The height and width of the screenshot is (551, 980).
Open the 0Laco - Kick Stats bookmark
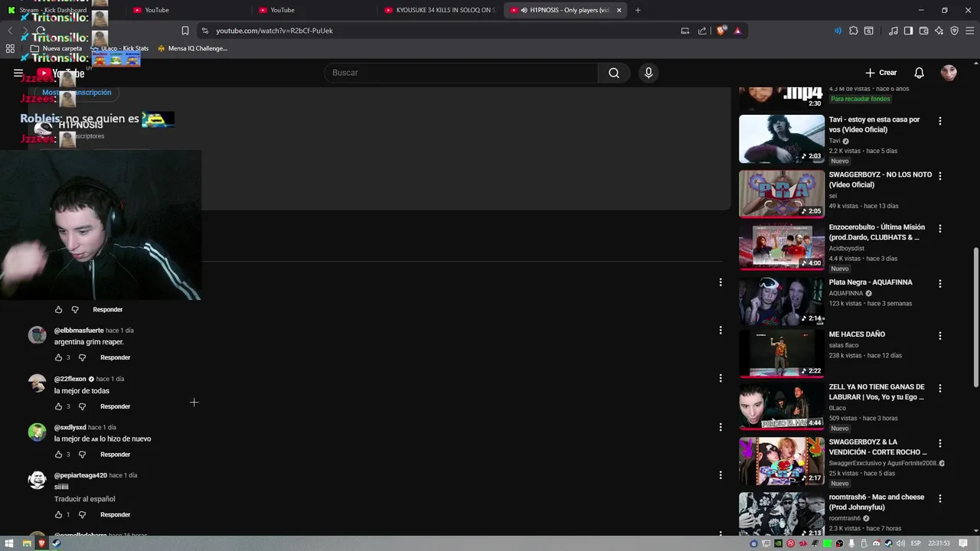(x=119, y=48)
